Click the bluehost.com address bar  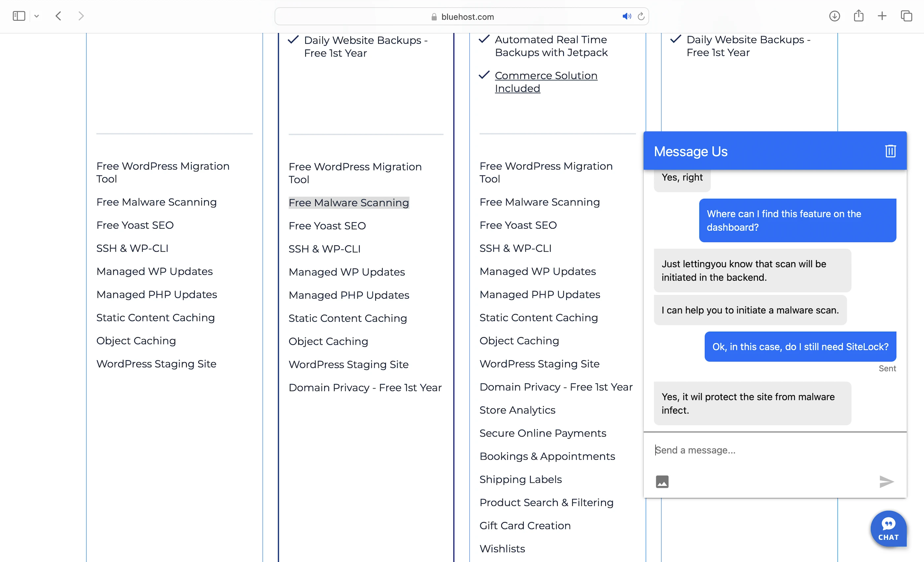point(467,17)
